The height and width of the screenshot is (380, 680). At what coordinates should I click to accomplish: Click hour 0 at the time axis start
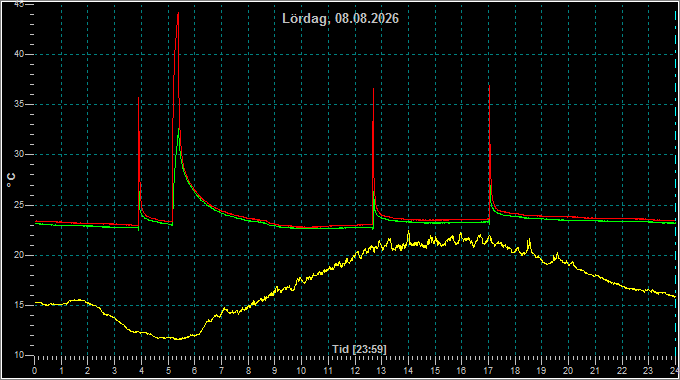tap(35, 371)
